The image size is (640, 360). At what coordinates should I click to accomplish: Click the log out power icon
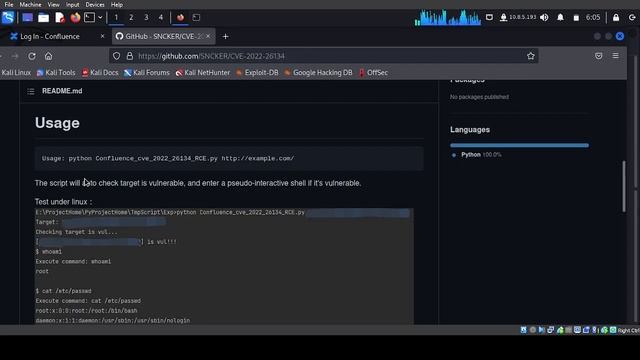(x=632, y=18)
